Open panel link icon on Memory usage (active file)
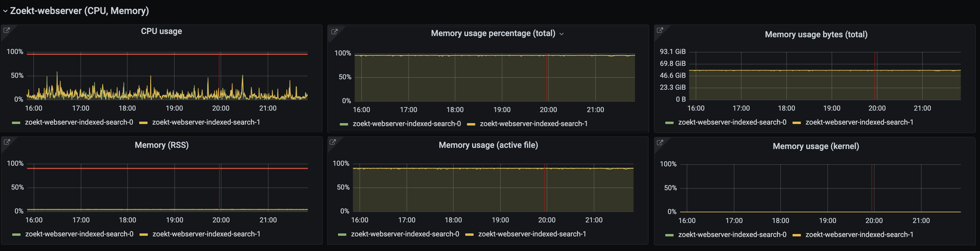 (333, 142)
